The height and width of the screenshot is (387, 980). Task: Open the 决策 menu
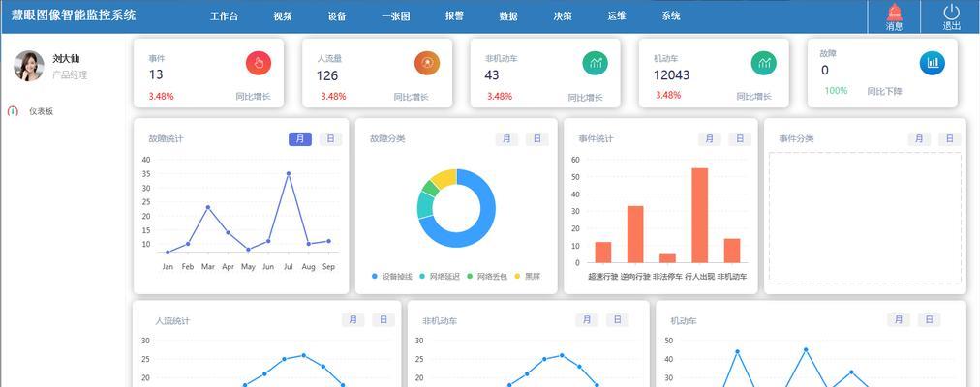point(563,16)
